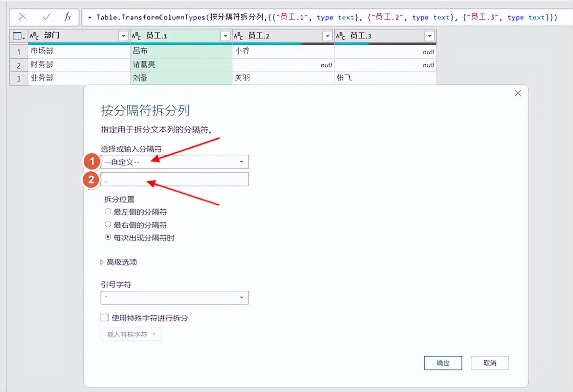Change data type icon of 部门 column
The height and width of the screenshot is (392, 573).
(x=34, y=36)
